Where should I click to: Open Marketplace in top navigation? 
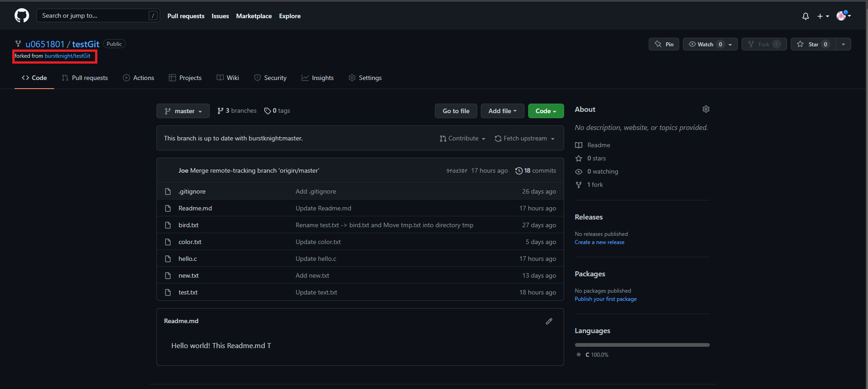coord(254,16)
